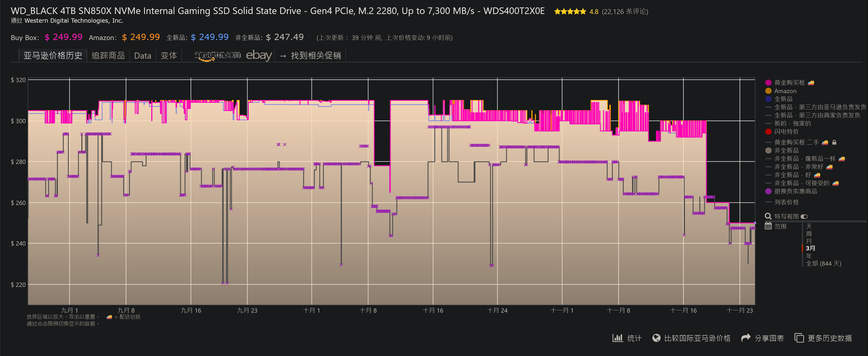Click the WD_BLACK 4TB SN850X product title
This screenshot has width=868, height=356.
point(278,11)
